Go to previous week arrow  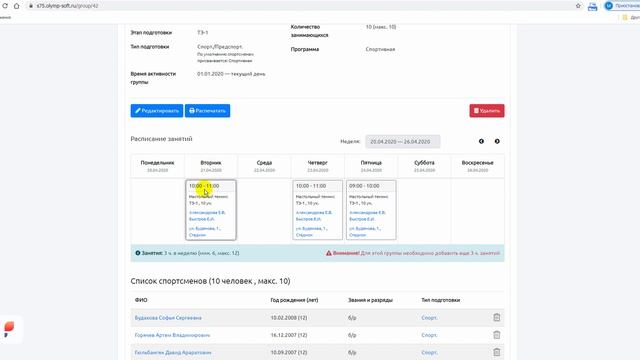coord(481,141)
